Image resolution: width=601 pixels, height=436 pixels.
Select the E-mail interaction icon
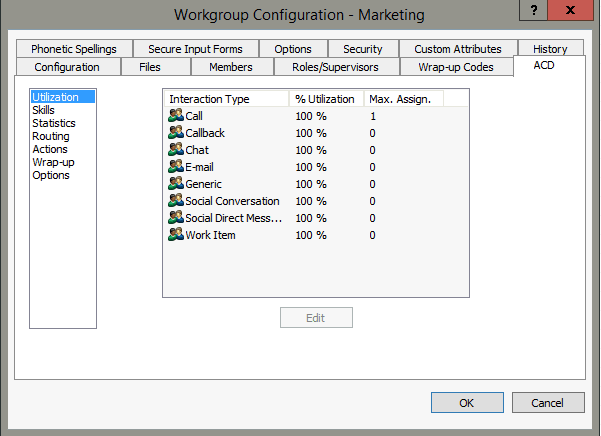pos(176,168)
